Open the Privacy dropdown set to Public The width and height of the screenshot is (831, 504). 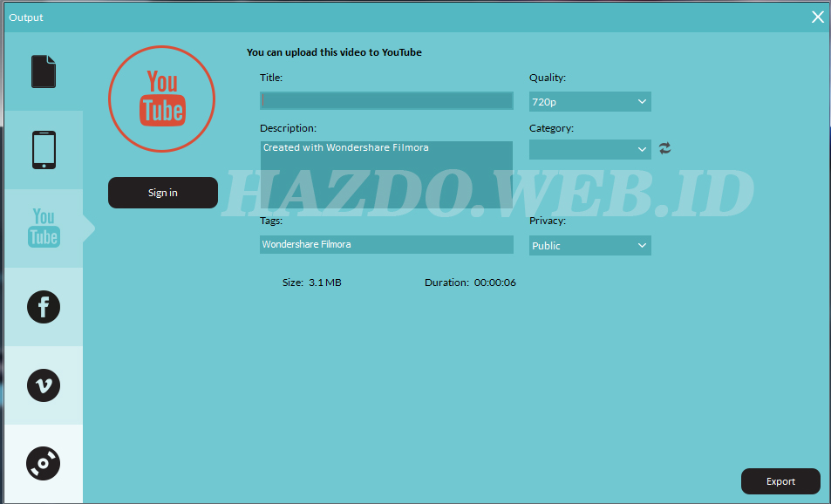[589, 245]
